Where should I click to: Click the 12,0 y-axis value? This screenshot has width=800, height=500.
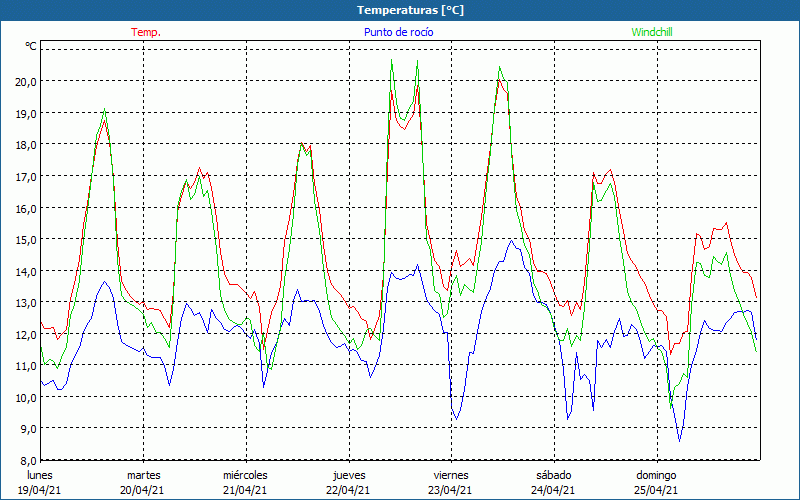point(26,334)
